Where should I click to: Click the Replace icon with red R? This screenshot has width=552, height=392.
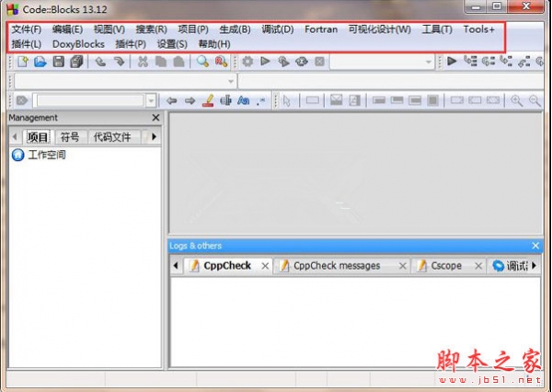[221, 62]
